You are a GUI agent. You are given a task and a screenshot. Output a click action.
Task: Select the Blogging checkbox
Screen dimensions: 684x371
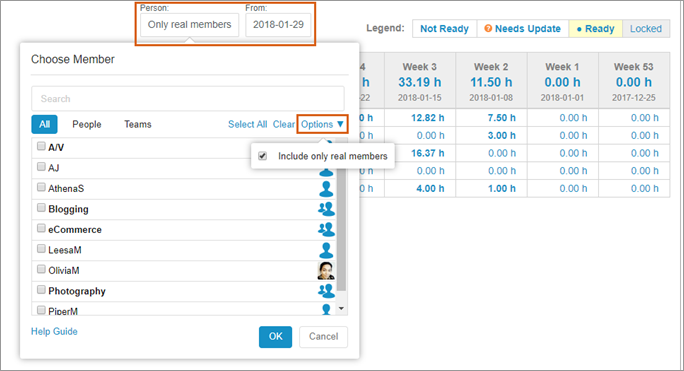pyautogui.click(x=41, y=207)
